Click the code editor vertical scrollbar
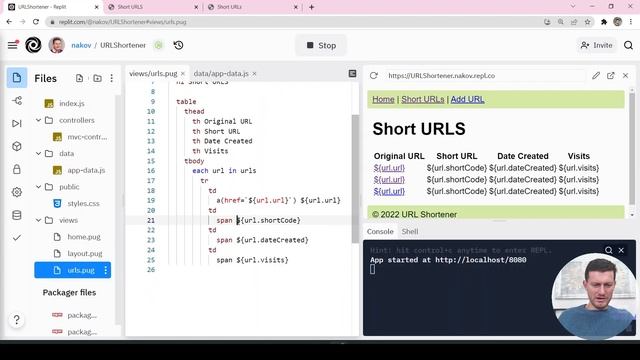 point(355,179)
